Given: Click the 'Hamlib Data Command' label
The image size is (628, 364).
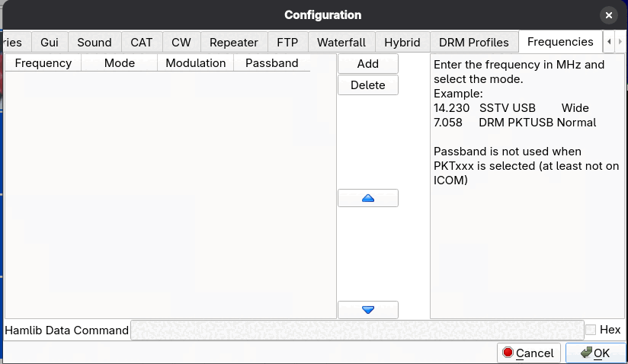Looking at the screenshot, I should 66,330.
